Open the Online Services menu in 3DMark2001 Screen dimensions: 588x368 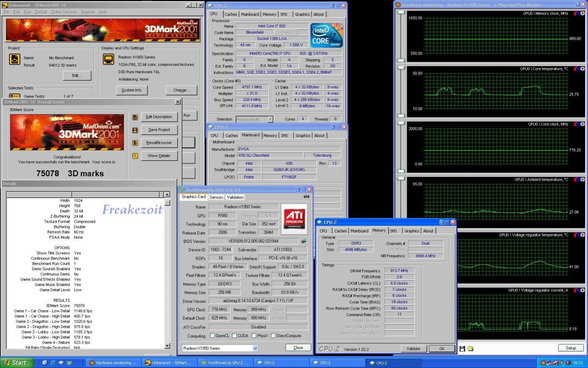(x=64, y=12)
